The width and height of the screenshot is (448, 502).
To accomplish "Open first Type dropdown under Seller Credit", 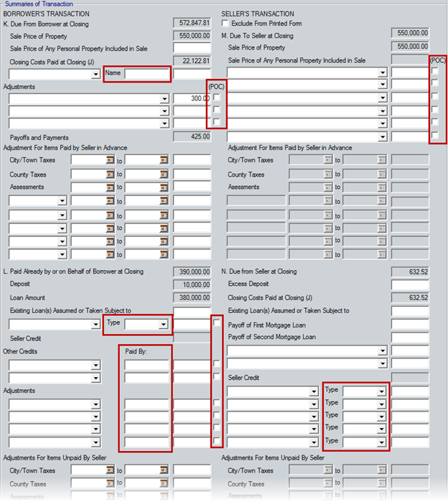I will (x=382, y=391).
